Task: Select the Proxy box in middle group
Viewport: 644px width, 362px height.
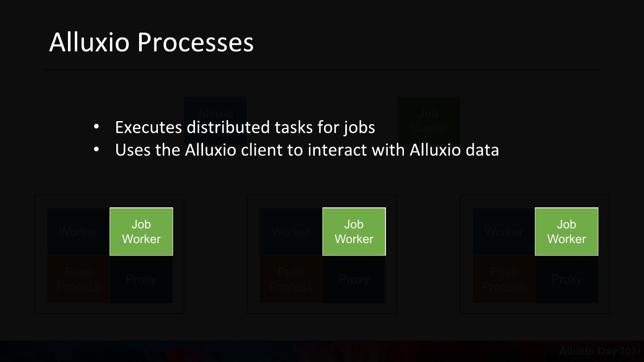Action: pos(354,279)
